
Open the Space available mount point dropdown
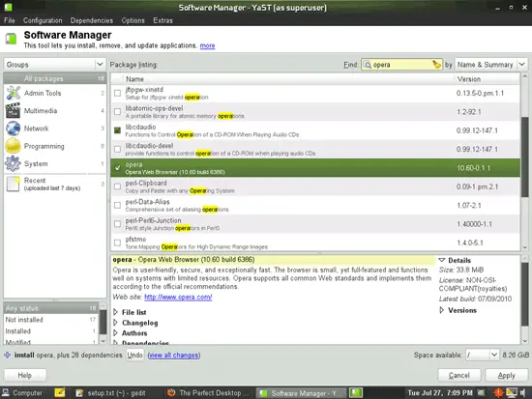pos(482,355)
